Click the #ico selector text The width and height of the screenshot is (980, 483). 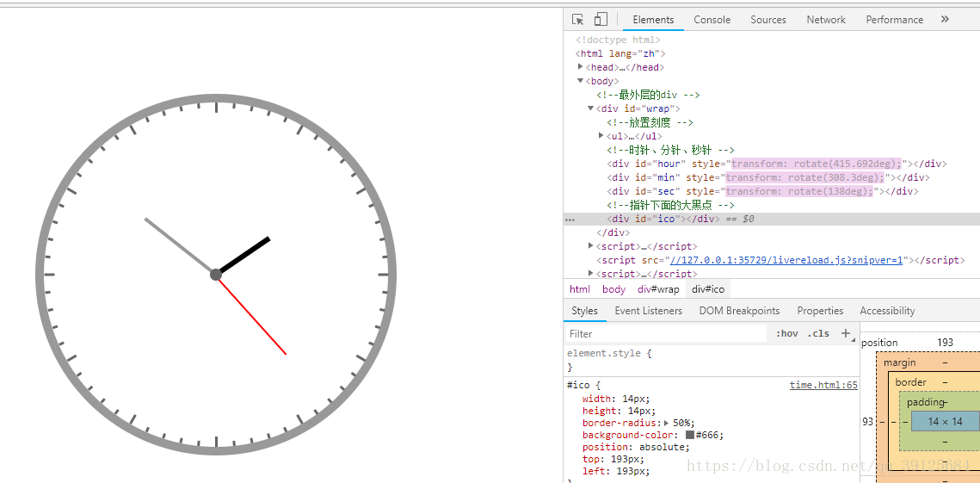click(x=576, y=386)
